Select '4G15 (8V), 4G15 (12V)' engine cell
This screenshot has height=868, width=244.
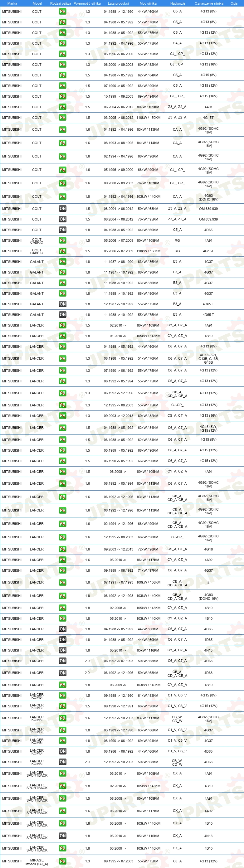[x=208, y=428]
